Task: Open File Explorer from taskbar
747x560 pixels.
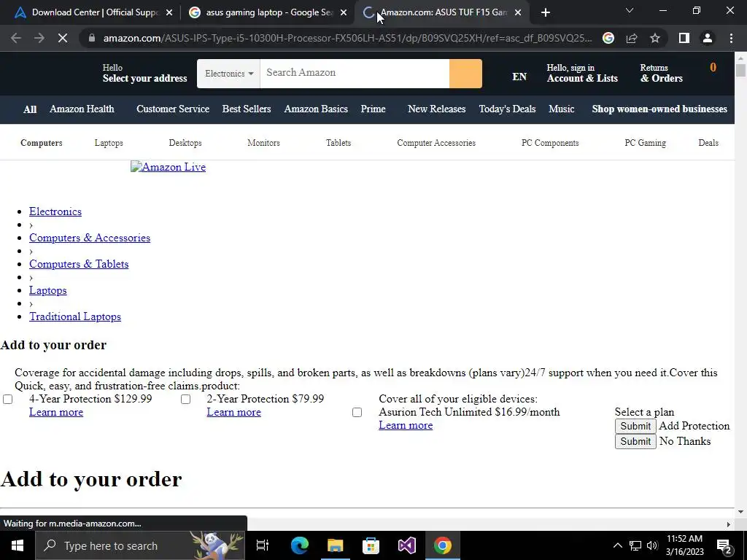Action: click(335, 545)
